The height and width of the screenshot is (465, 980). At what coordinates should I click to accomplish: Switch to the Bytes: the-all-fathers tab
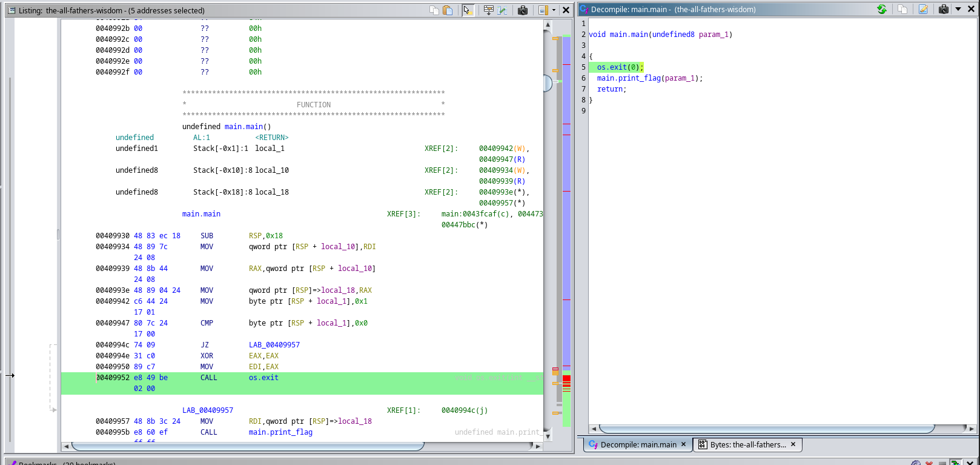[748, 444]
